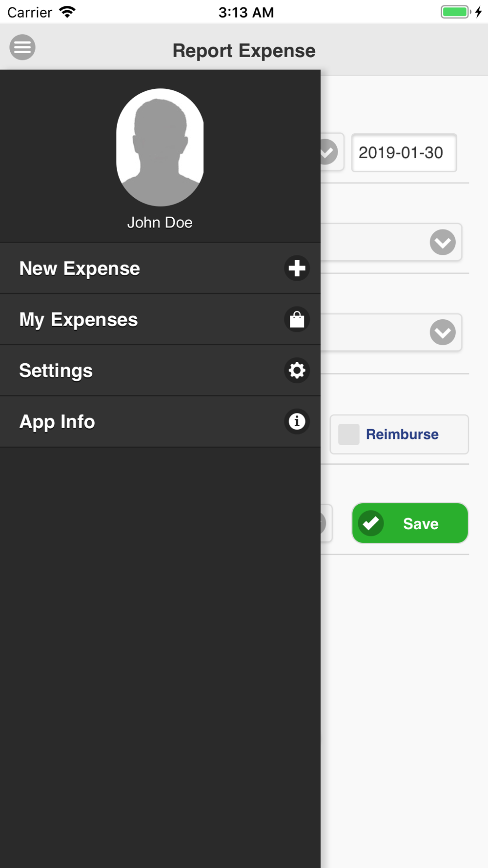The width and height of the screenshot is (488, 868).
Task: Click the John Doe username text
Action: (160, 223)
